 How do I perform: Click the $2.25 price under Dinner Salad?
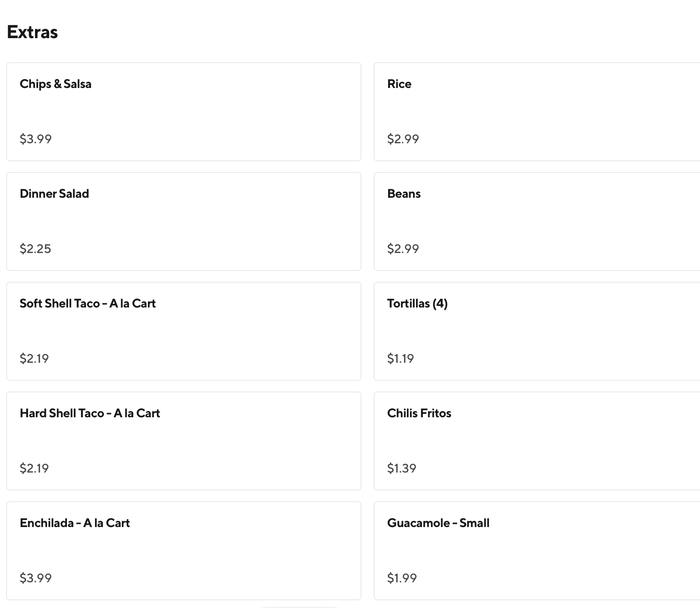35,249
